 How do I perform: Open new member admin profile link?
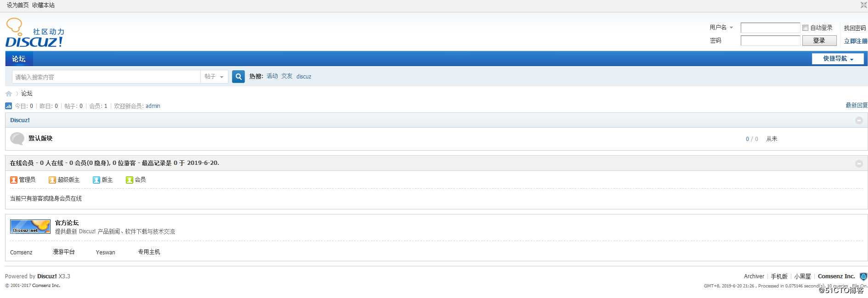click(153, 106)
